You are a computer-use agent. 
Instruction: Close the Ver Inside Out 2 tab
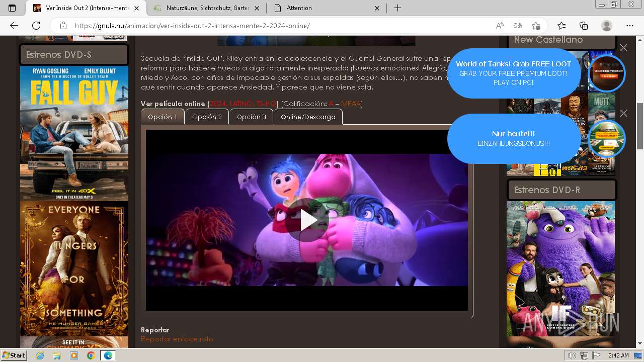[137, 8]
